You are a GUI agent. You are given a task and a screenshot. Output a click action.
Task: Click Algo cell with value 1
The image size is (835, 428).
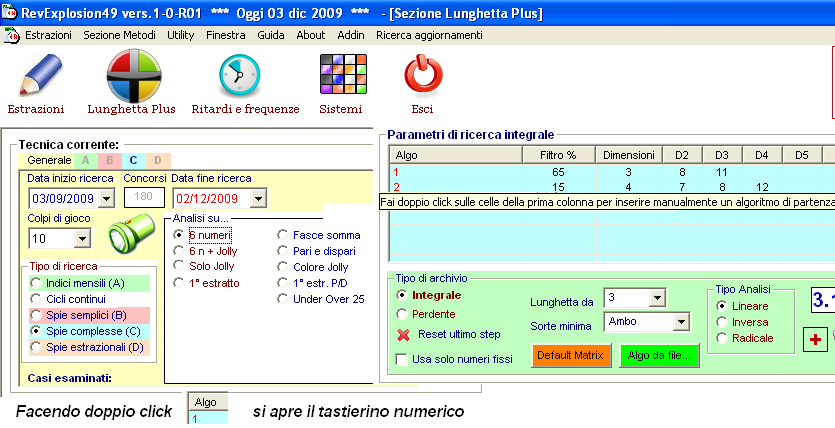click(x=456, y=172)
